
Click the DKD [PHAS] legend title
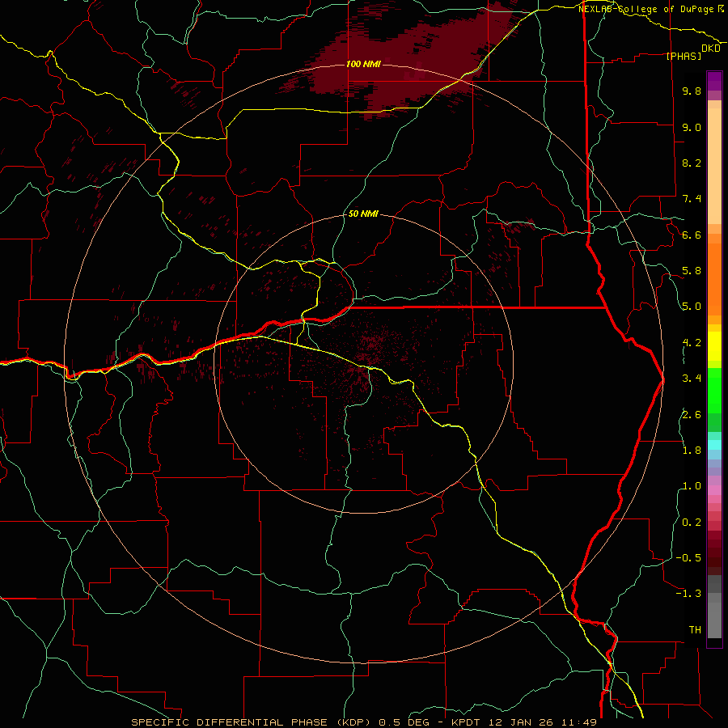pos(692,52)
